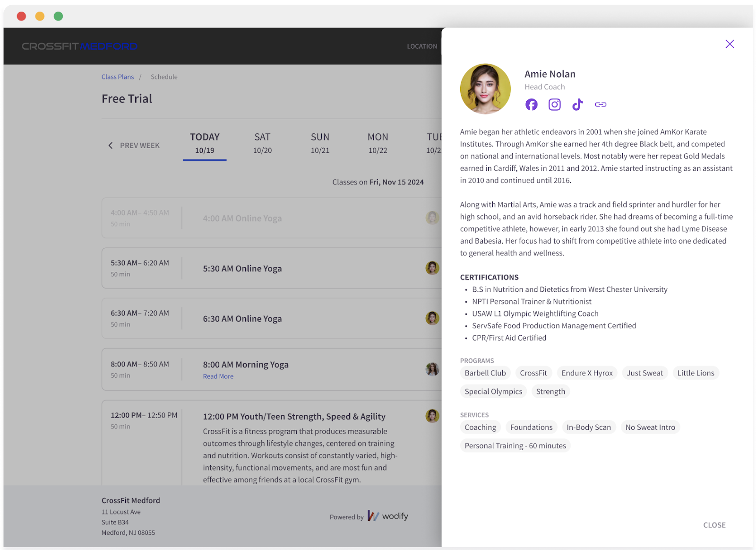Click the red macOS close window button

tap(21, 16)
